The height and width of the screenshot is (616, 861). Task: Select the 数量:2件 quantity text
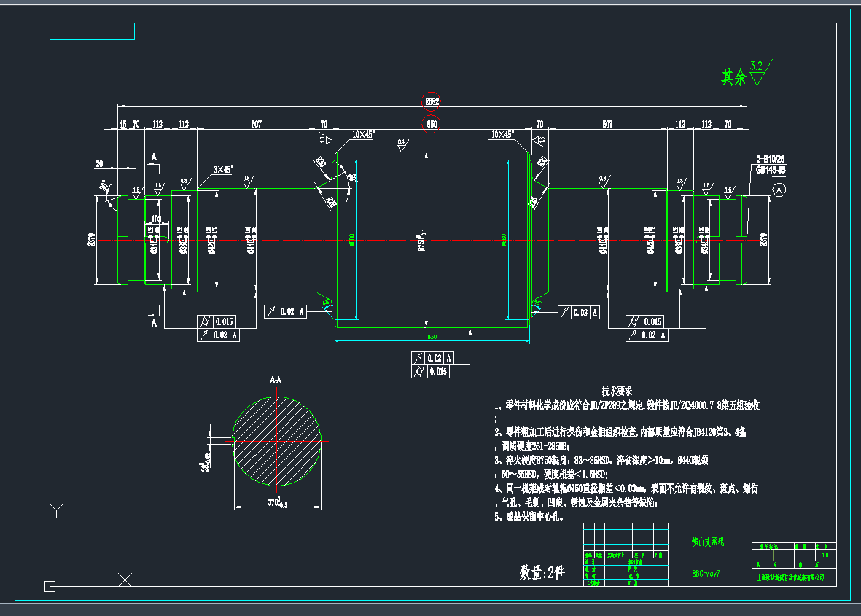coord(542,573)
